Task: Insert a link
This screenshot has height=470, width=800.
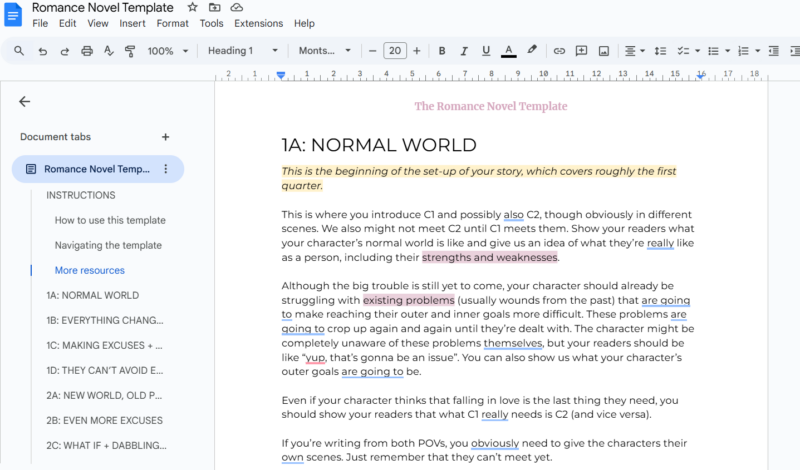Action: pyautogui.click(x=559, y=51)
